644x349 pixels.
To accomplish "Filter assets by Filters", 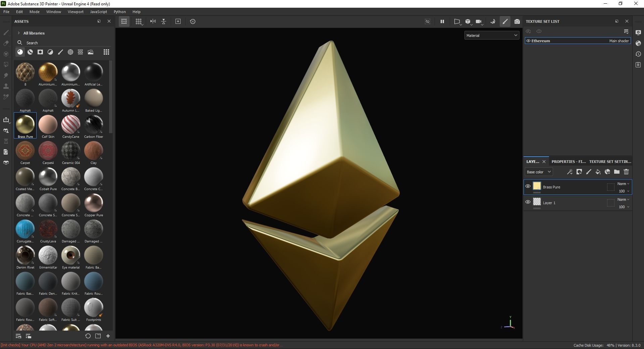I will point(50,52).
